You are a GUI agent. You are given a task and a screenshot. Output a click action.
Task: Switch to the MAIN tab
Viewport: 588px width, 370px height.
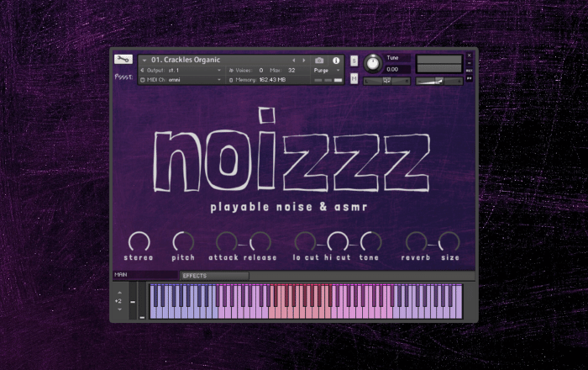145,275
